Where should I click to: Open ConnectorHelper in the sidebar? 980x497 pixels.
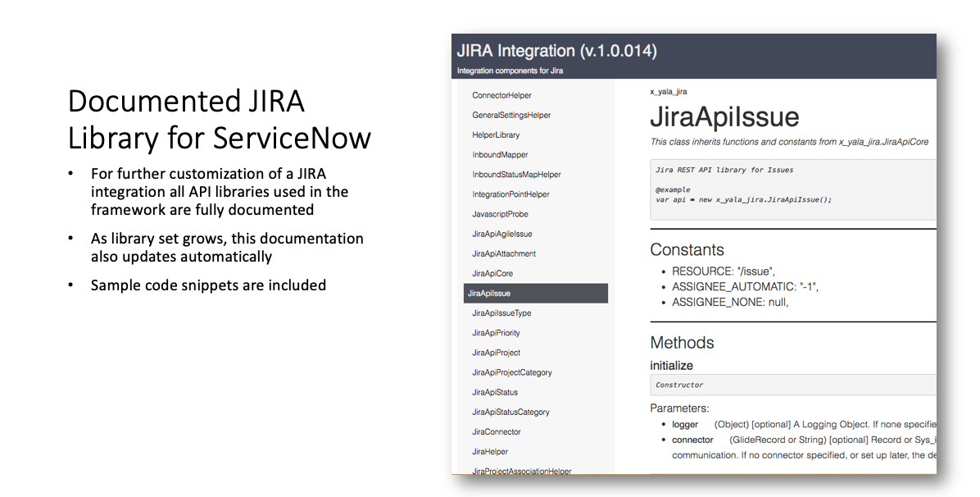(x=501, y=96)
